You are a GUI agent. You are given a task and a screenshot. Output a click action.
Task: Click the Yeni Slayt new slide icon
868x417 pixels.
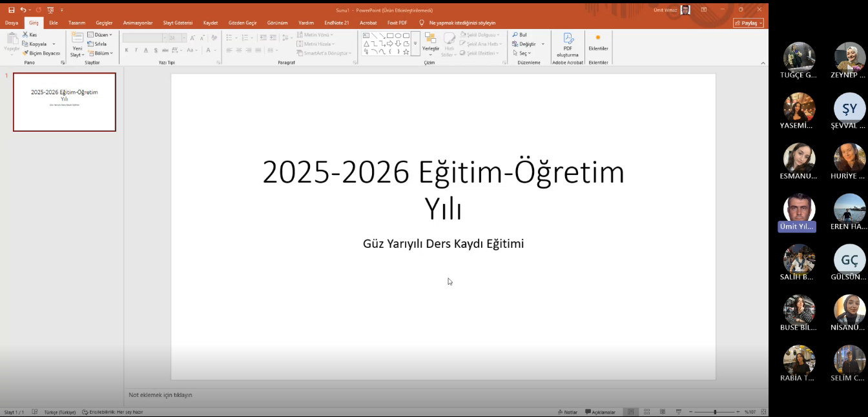point(77,38)
